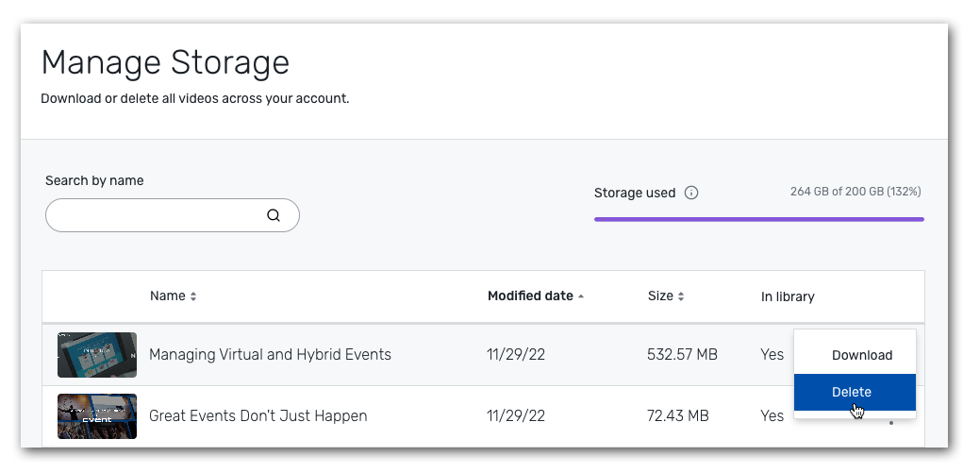
Task: Click the Manage Storage page heading
Action: click(165, 63)
